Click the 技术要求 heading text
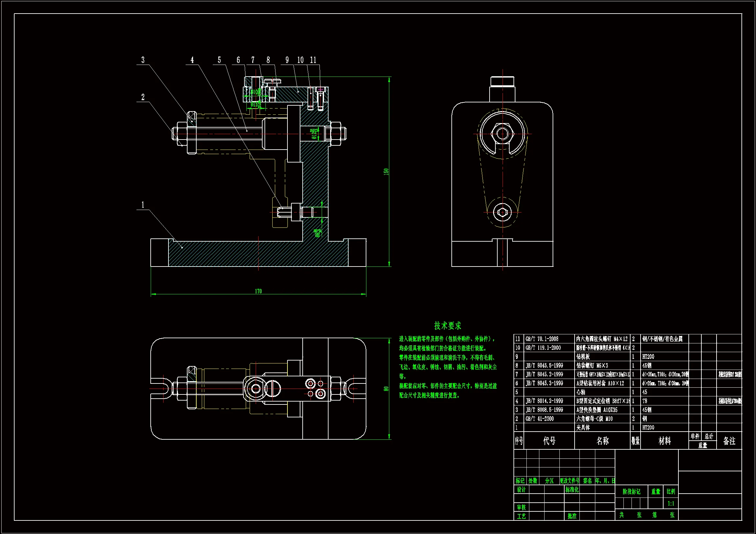Image resolution: width=756 pixels, height=534 pixels. 448,326
